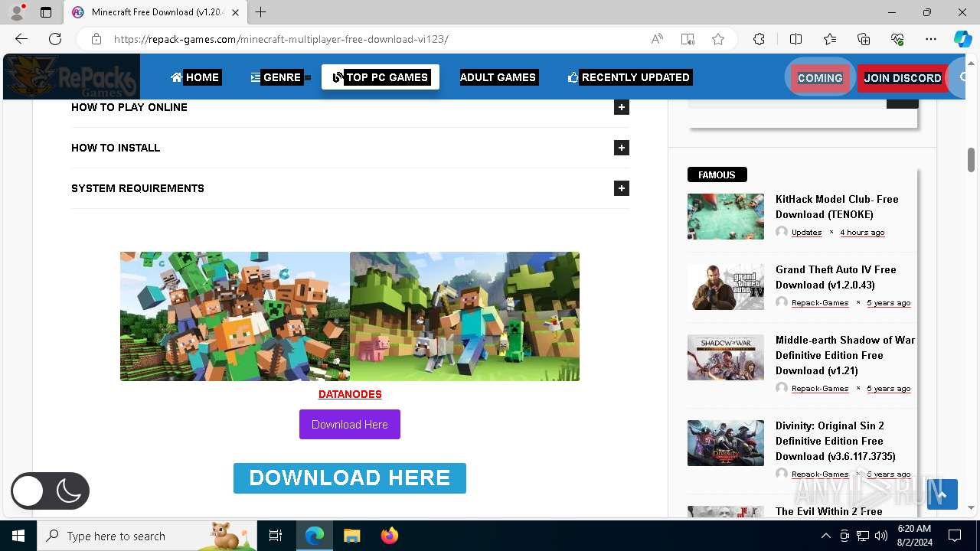The width and height of the screenshot is (980, 551).
Task: Click the Divinity Original Sin 2 thumbnail
Action: (x=726, y=443)
